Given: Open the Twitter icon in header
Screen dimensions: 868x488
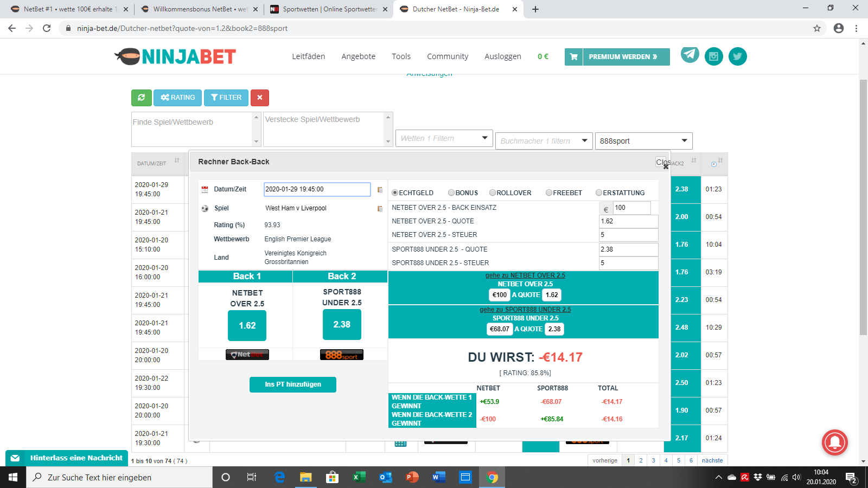Looking at the screenshot, I should tap(738, 56).
